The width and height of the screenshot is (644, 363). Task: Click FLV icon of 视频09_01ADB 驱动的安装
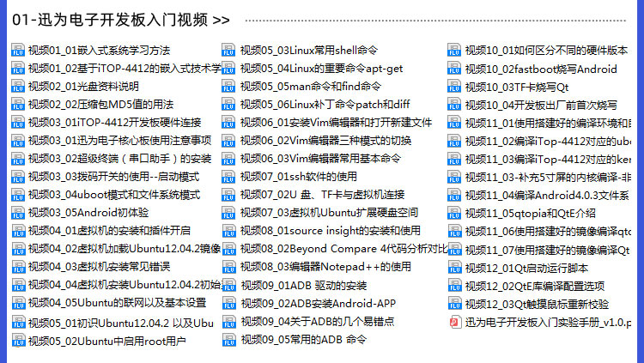click(229, 286)
